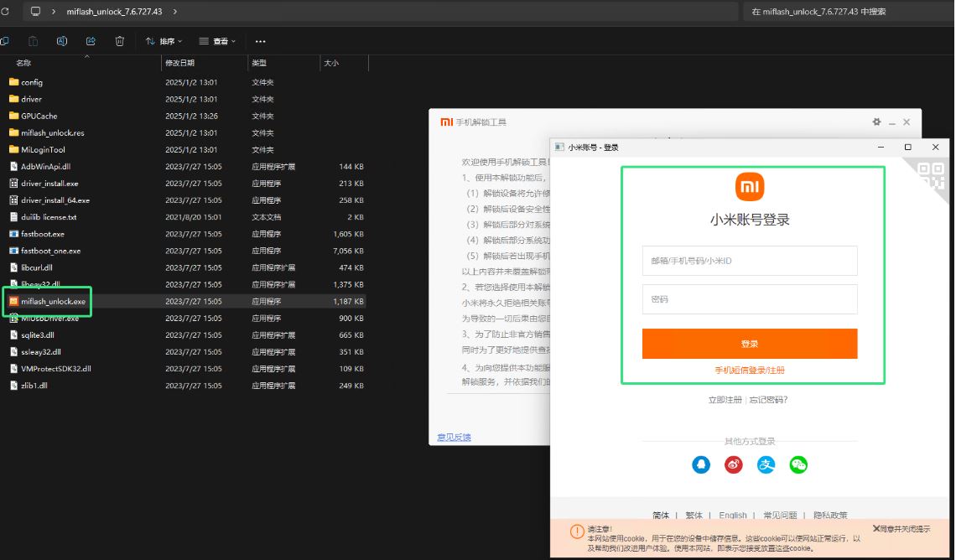Screen dimensions: 956x560
Task: Expand breadcrumb chevron after miflash_unlock_7.6.727.43
Action: [174, 12]
